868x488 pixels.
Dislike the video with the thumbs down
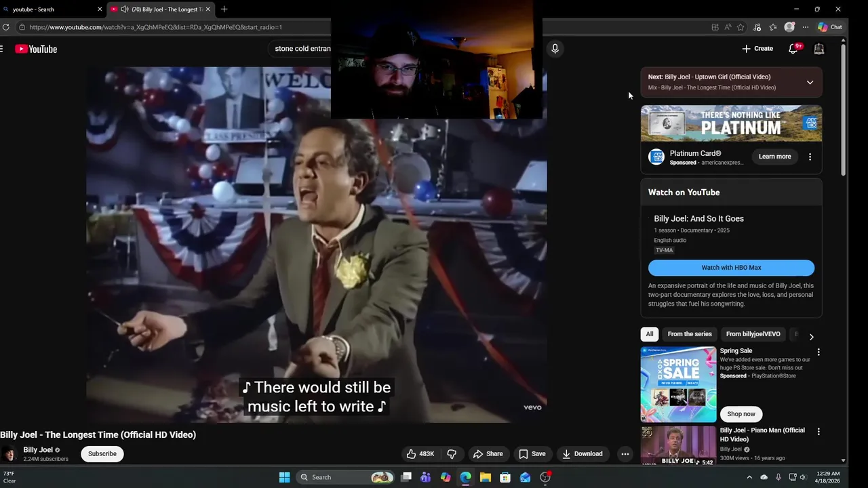click(452, 454)
